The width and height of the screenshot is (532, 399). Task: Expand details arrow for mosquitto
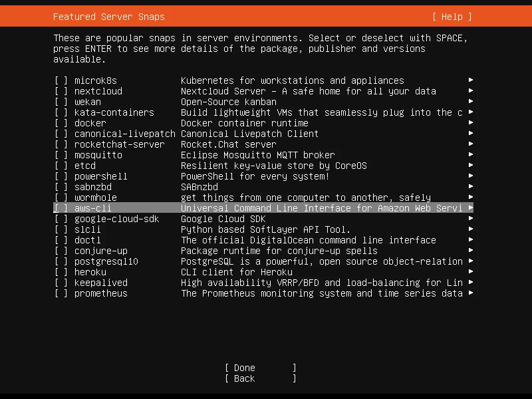[x=471, y=154]
